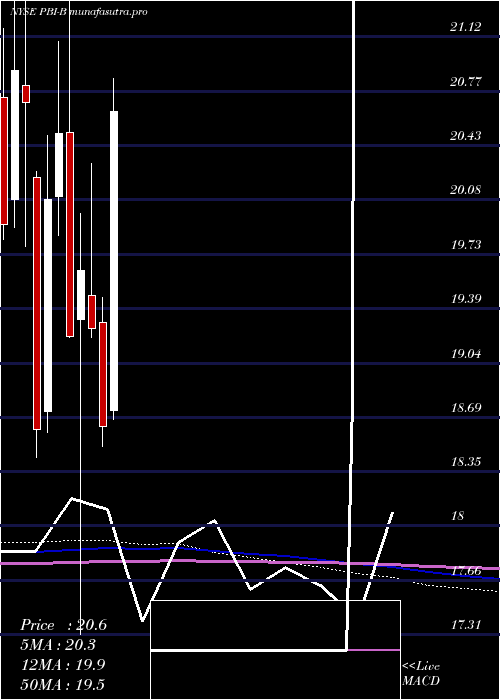The height and width of the screenshot is (700, 500).
Task: Click the 18.69 price axis label
Action: (466, 408)
